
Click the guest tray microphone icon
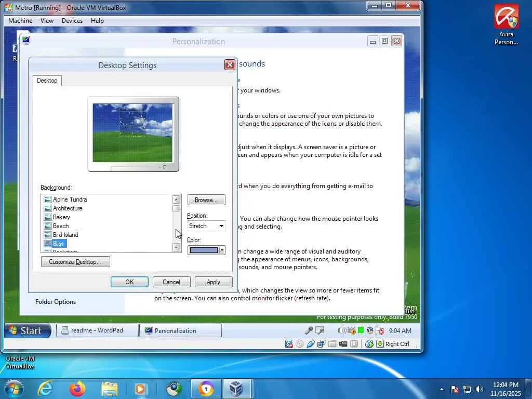click(x=309, y=330)
